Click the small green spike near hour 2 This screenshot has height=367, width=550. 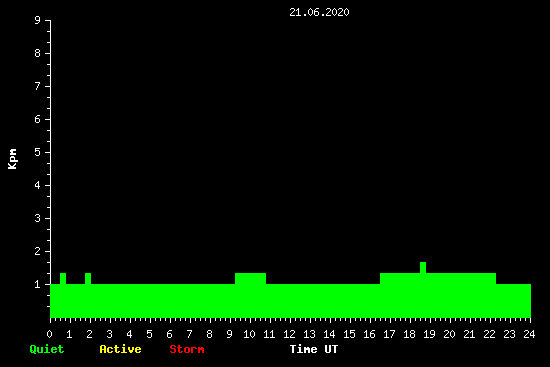[x=88, y=279]
